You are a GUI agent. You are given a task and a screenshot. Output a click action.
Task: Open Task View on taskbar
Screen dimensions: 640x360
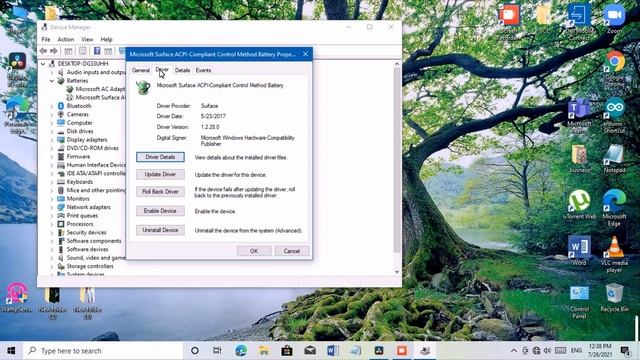pos(217,351)
